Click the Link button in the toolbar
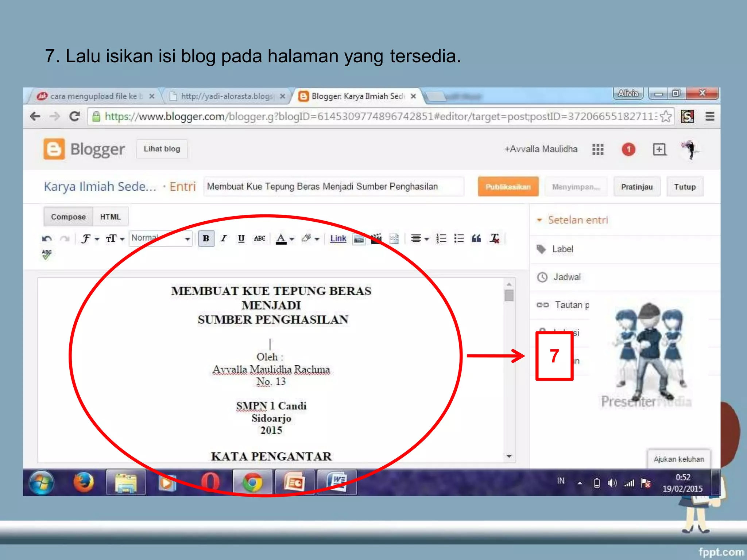This screenshot has width=747, height=560. (338, 238)
